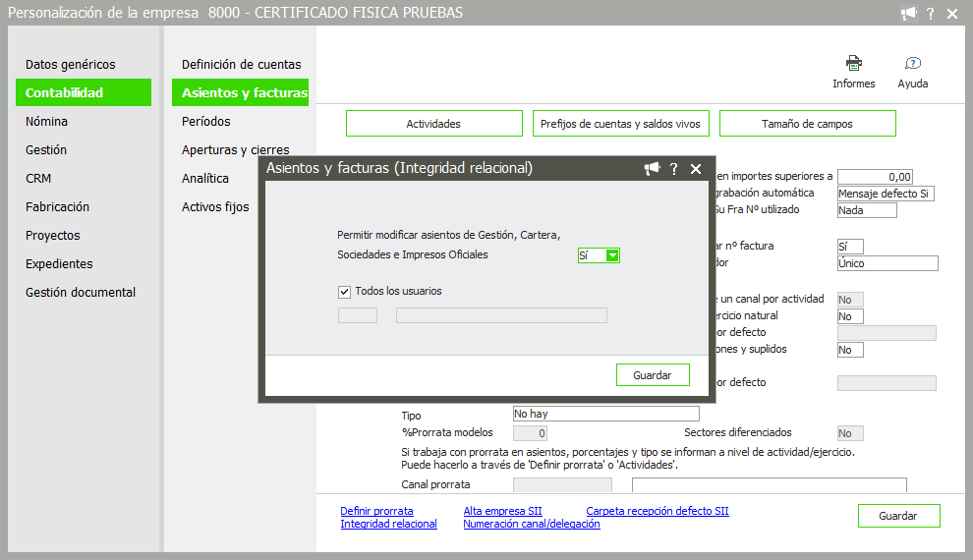Expand the Sí dropdown in dialog
Viewport: 973px width, 560px height.
point(612,255)
